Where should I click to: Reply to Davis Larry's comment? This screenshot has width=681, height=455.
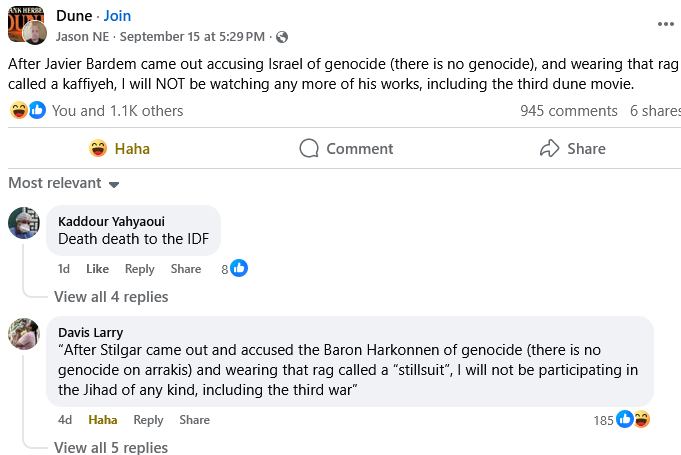tap(148, 420)
